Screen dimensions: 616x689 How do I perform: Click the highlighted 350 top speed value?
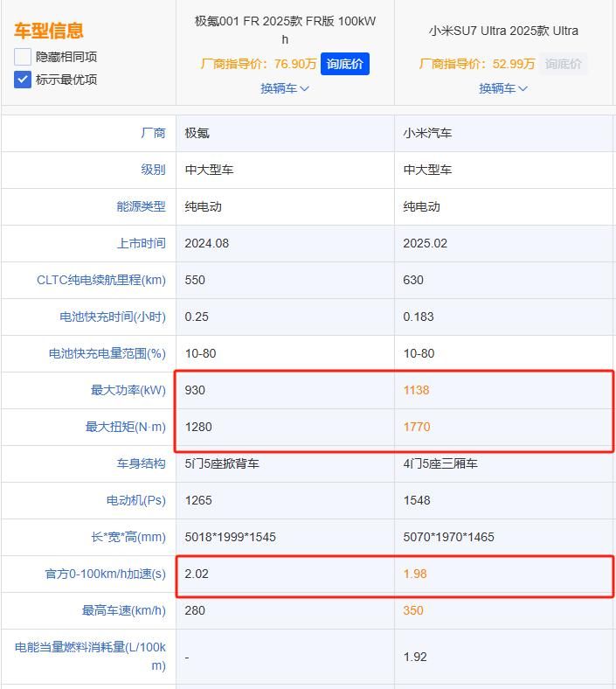pyautogui.click(x=413, y=611)
